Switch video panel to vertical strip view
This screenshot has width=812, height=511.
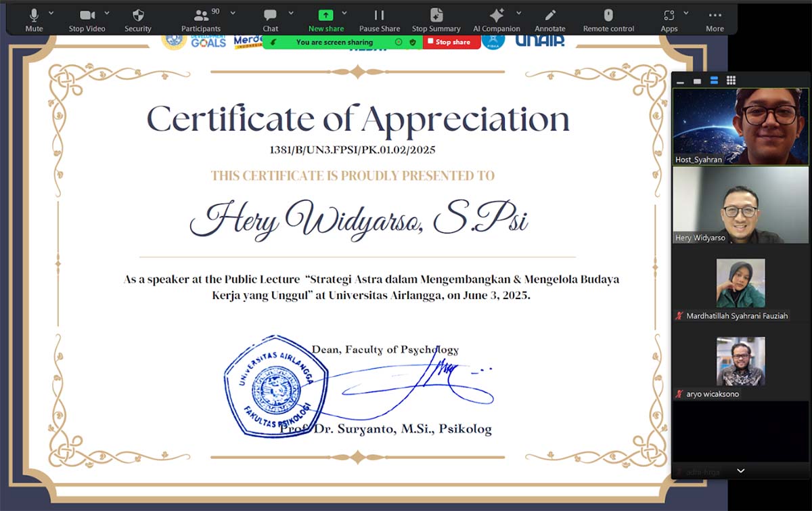coord(714,81)
